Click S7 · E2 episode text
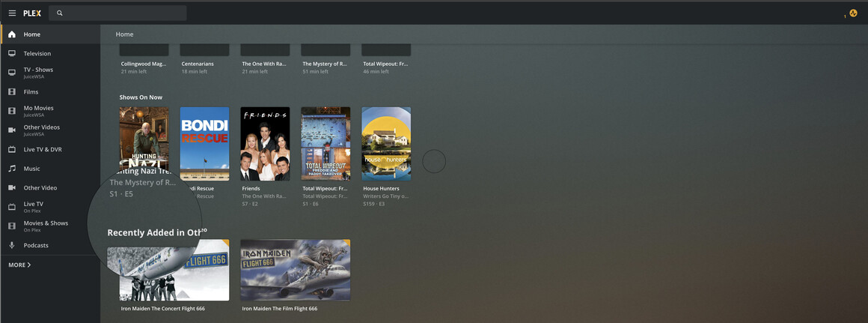This screenshot has height=323, width=868. 250,204
